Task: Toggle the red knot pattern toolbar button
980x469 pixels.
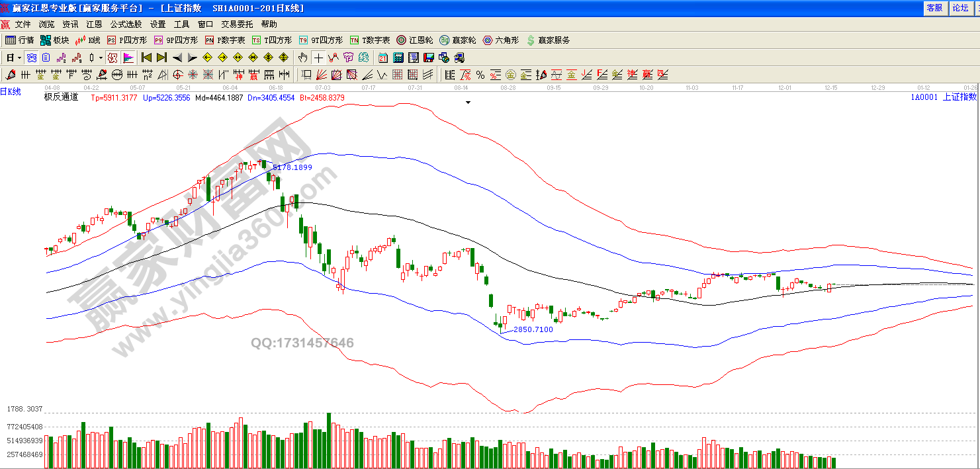Action: (x=112, y=58)
